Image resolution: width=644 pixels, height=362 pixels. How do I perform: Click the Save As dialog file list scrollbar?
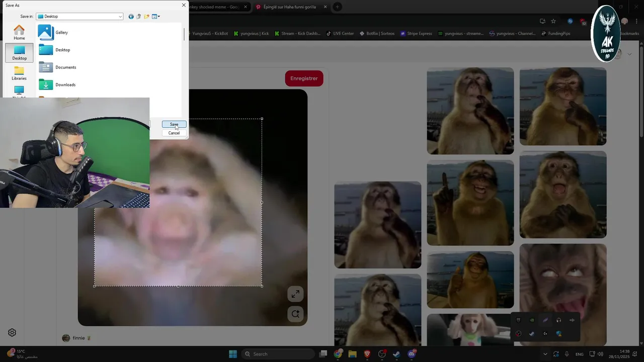pyautogui.click(x=184, y=35)
